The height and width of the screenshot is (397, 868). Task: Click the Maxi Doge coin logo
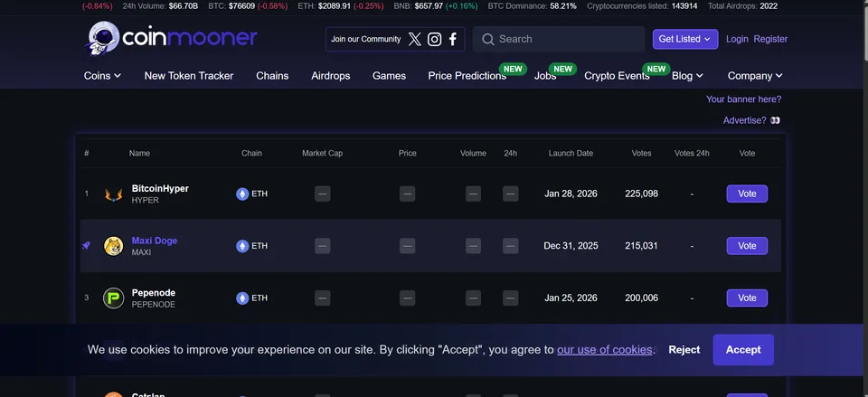[x=114, y=246]
